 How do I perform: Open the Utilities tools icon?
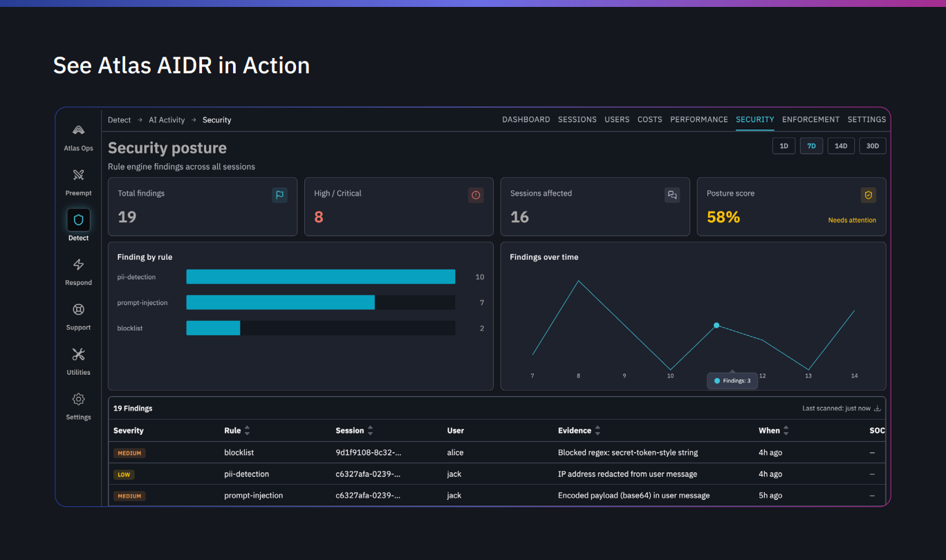(78, 355)
